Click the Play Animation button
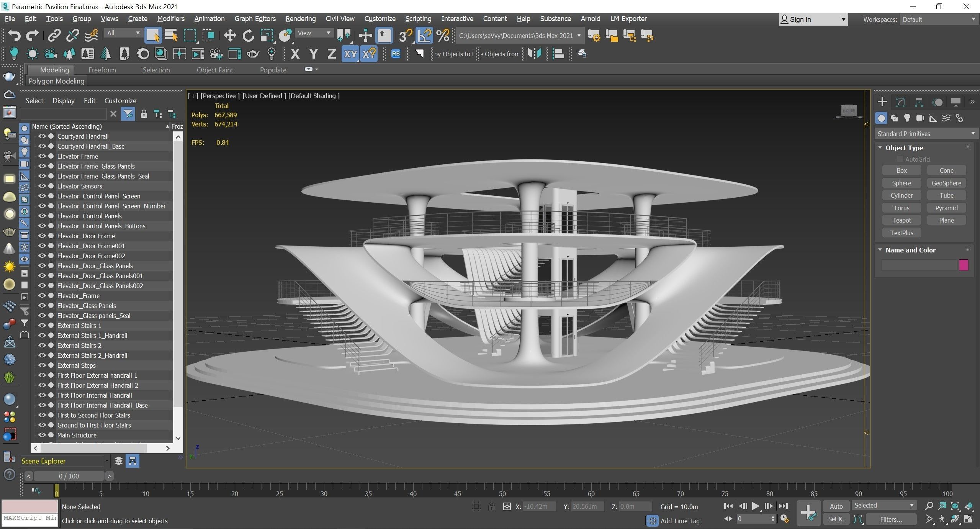Image resolution: width=980 pixels, height=529 pixels. click(756, 506)
